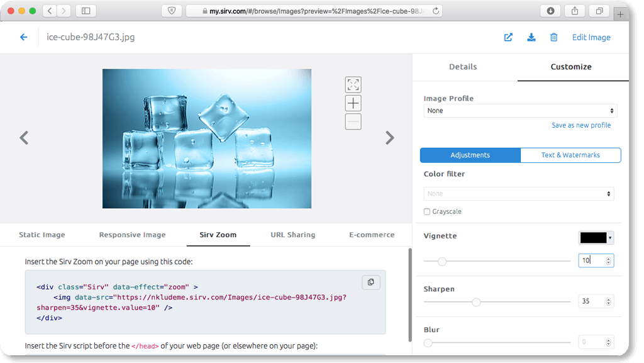Open image in new tab

(x=508, y=37)
